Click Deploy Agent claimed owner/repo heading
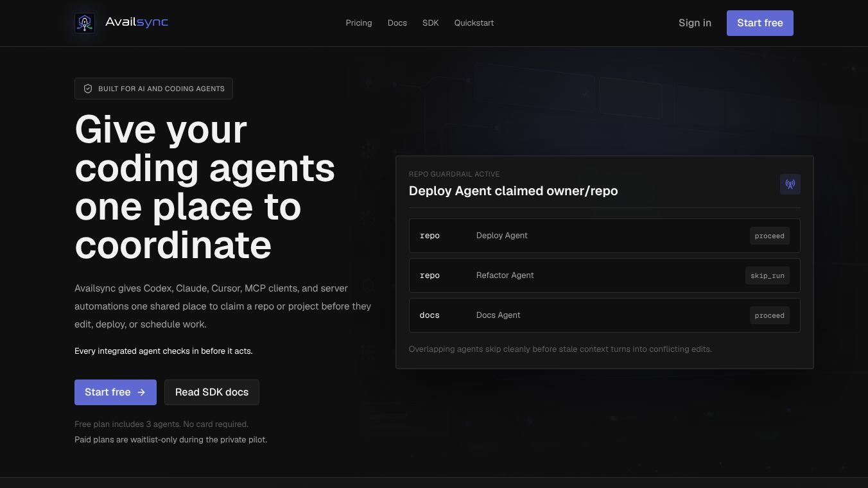The height and width of the screenshot is (488, 868). pyautogui.click(x=513, y=191)
